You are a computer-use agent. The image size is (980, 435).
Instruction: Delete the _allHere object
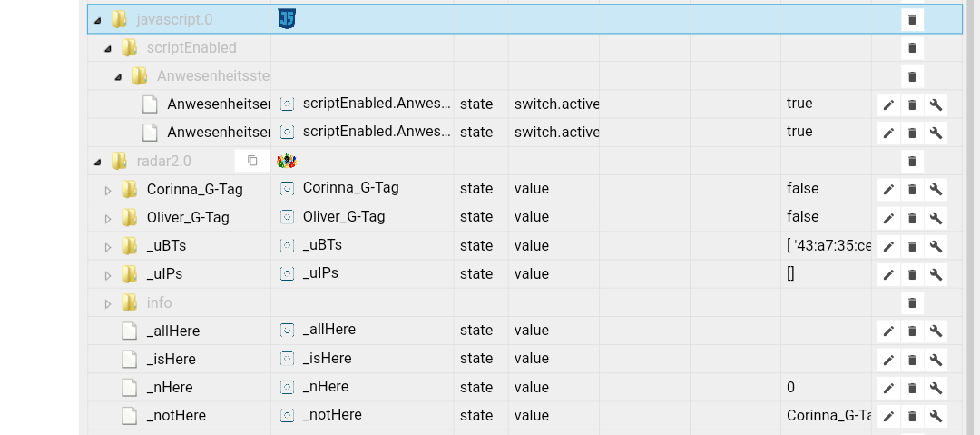pyautogui.click(x=912, y=331)
